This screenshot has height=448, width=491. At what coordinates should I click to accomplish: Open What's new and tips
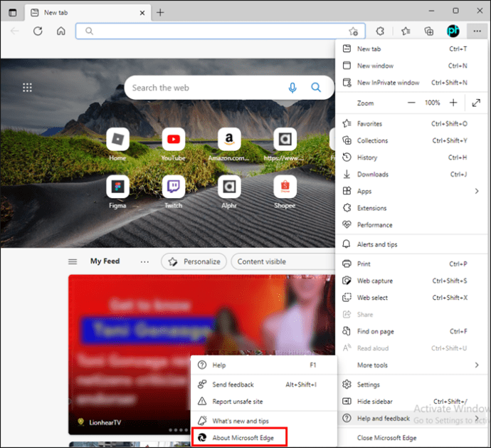[x=264, y=421]
